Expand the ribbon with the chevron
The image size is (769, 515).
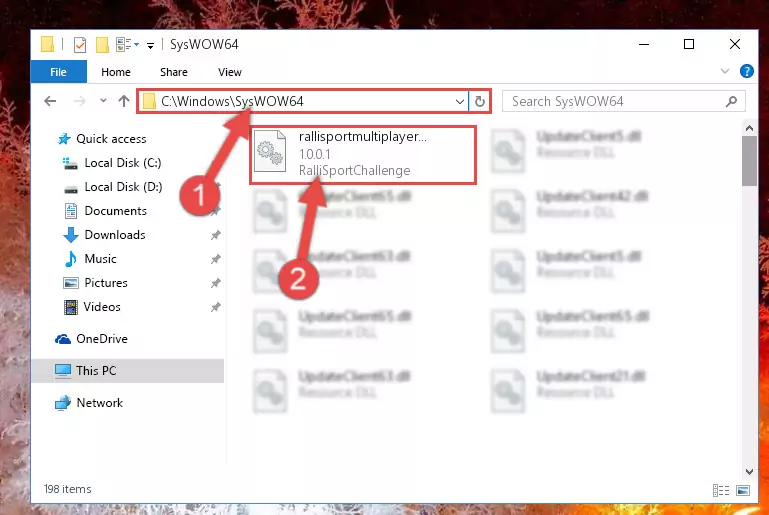click(x=725, y=72)
